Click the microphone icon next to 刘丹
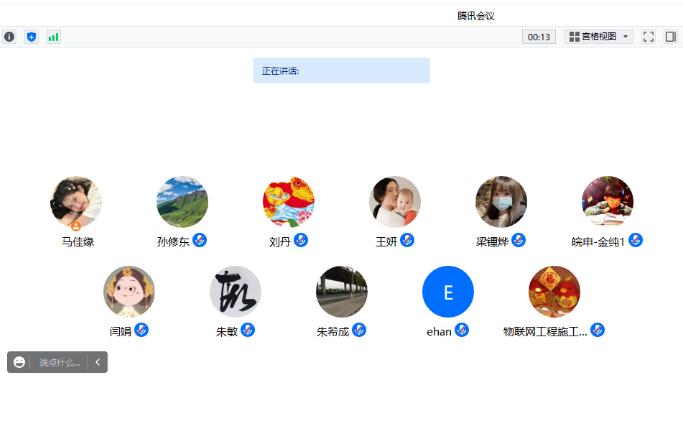This screenshot has height=429, width=683. point(301,240)
